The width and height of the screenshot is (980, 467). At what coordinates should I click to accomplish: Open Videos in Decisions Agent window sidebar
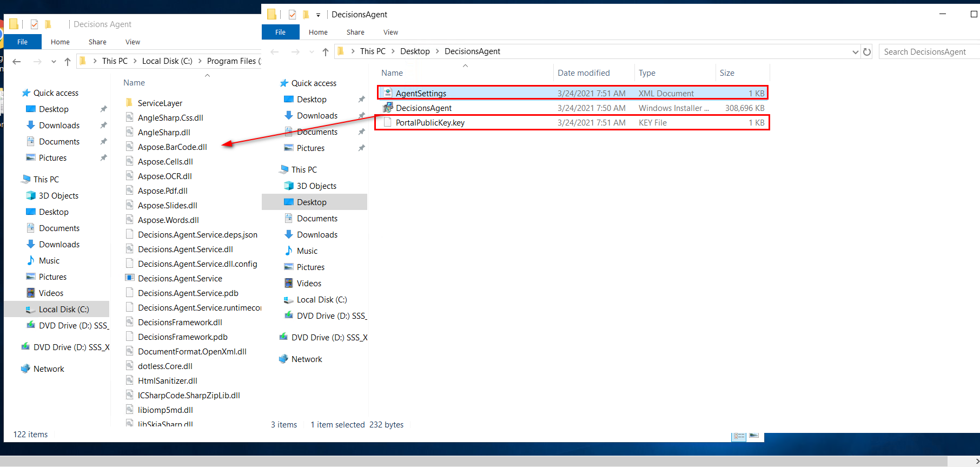51,293
